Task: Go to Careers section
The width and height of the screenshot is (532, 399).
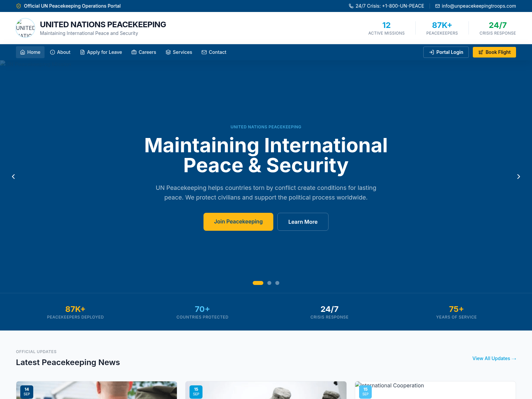Action: click(x=144, y=52)
